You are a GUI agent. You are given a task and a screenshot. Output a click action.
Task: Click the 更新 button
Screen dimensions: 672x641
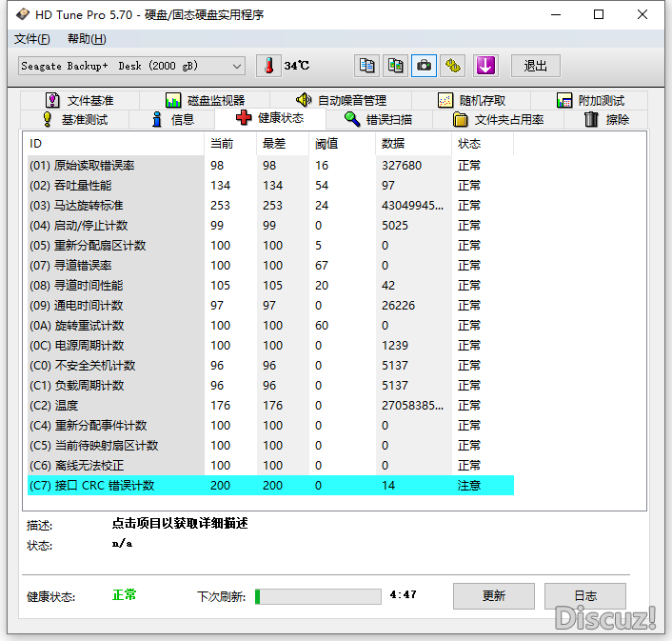point(493,596)
